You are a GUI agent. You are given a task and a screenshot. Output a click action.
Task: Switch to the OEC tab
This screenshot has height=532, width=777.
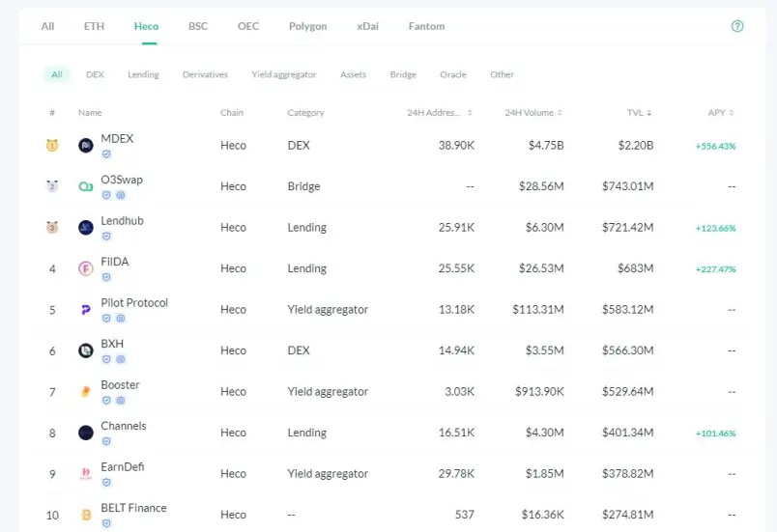coord(248,26)
